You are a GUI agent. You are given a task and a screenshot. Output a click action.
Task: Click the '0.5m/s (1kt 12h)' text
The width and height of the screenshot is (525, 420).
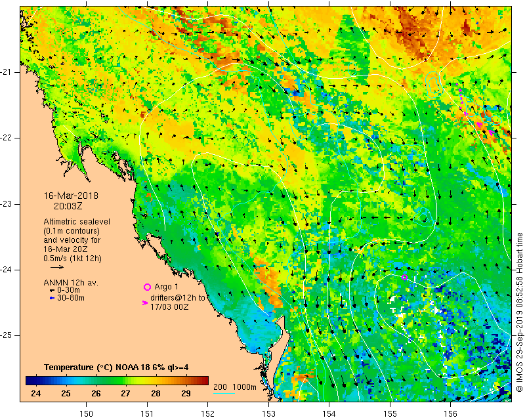click(x=72, y=259)
